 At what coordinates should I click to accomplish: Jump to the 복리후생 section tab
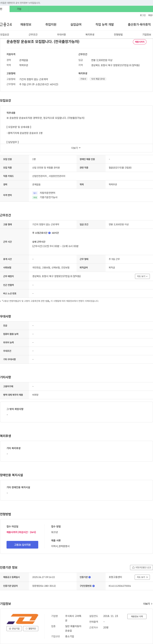click(90, 35)
